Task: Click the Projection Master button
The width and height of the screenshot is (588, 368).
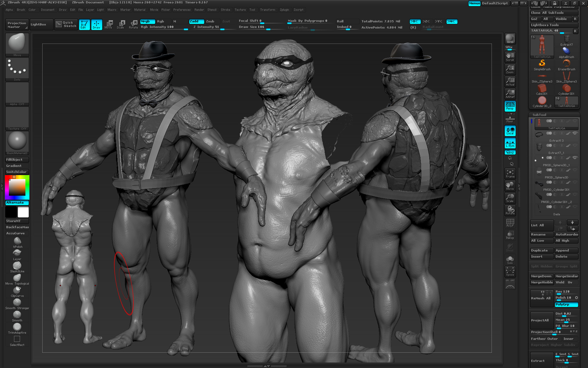Action: (x=17, y=25)
